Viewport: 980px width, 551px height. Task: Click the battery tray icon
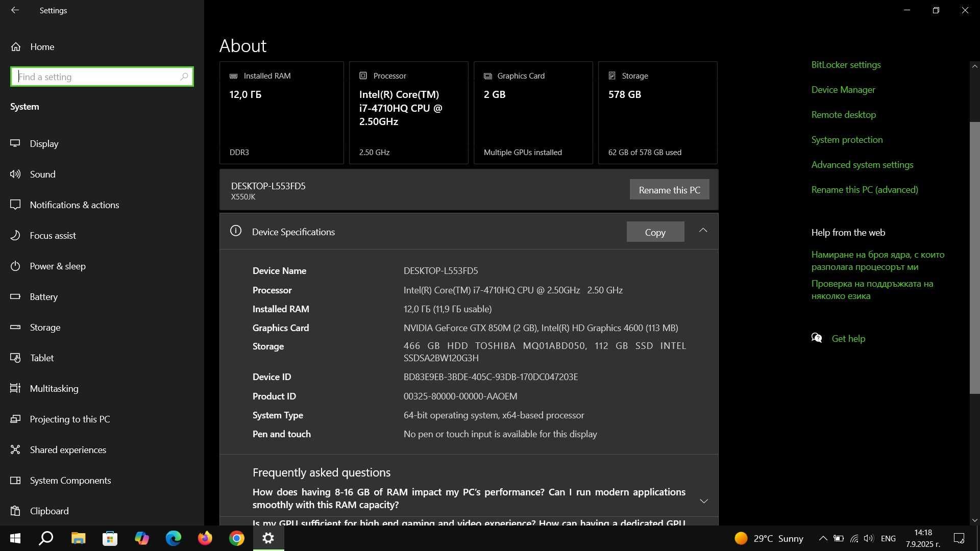[x=839, y=538]
